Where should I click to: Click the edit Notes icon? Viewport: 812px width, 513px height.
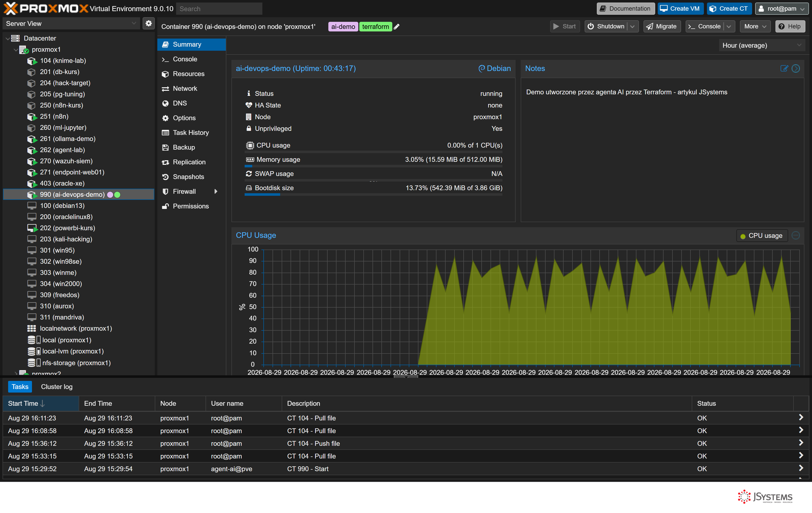(x=784, y=68)
